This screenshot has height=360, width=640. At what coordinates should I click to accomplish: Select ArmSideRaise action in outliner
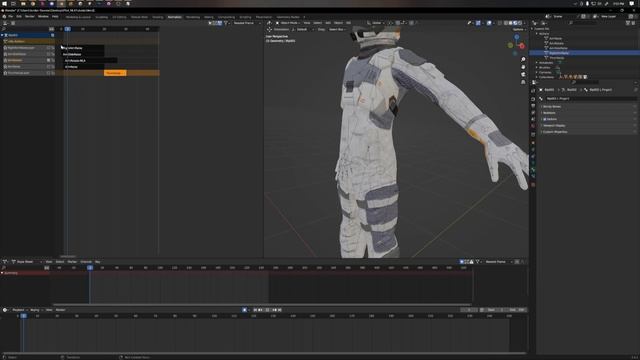[x=558, y=48]
